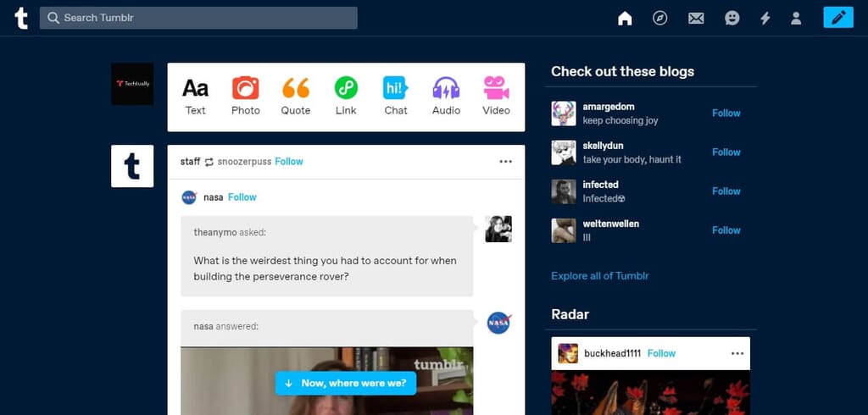Click the small NASA avatar beside nasa
Image resolution: width=868 pixels, height=415 pixels.
click(x=189, y=197)
